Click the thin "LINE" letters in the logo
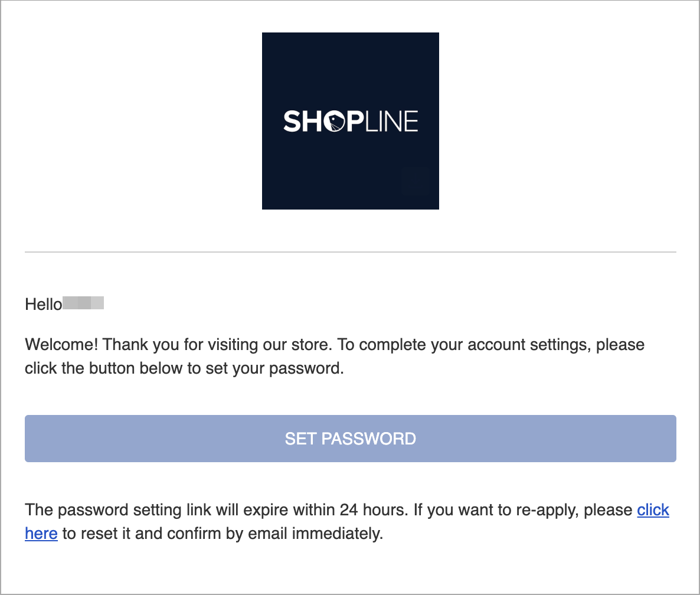Image resolution: width=700 pixels, height=595 pixels. 391,122
